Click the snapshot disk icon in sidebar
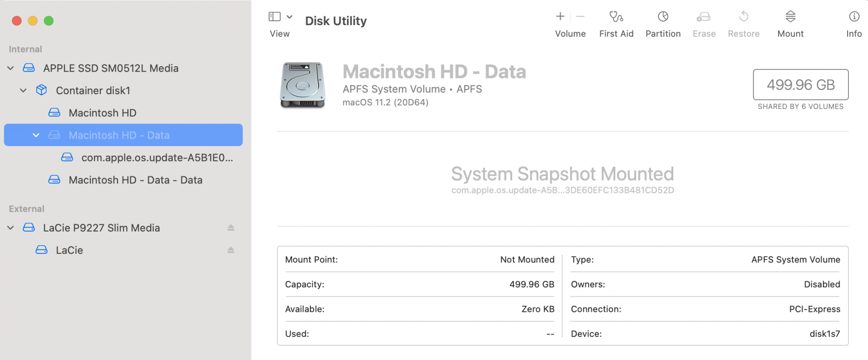The height and width of the screenshot is (360, 868). pyautogui.click(x=67, y=157)
